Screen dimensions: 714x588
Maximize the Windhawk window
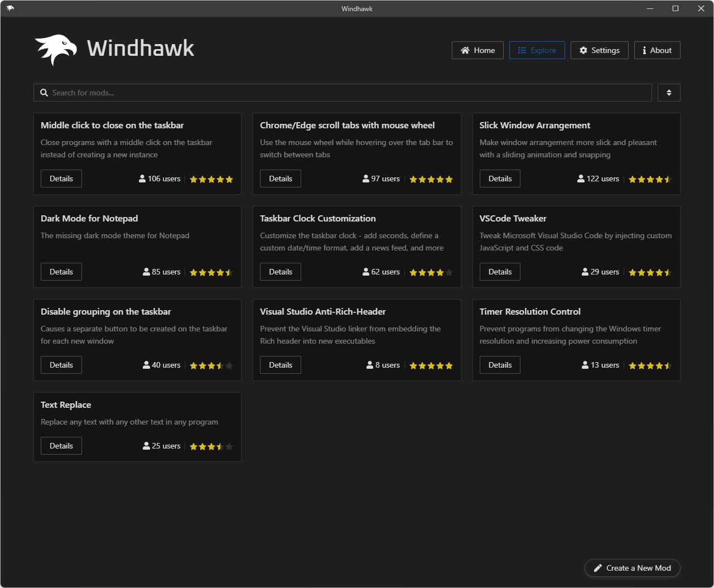coord(675,8)
